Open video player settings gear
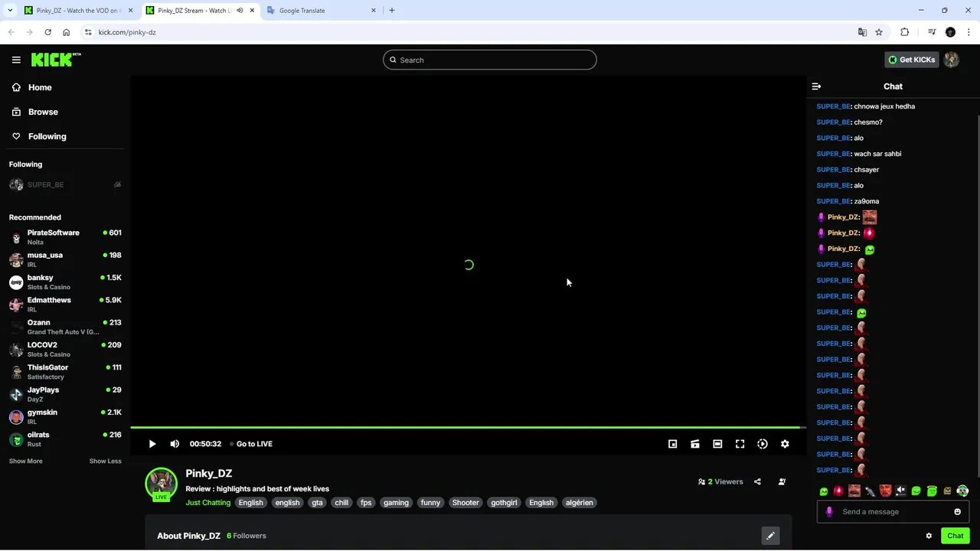Image resolution: width=980 pixels, height=551 pixels. tap(785, 444)
